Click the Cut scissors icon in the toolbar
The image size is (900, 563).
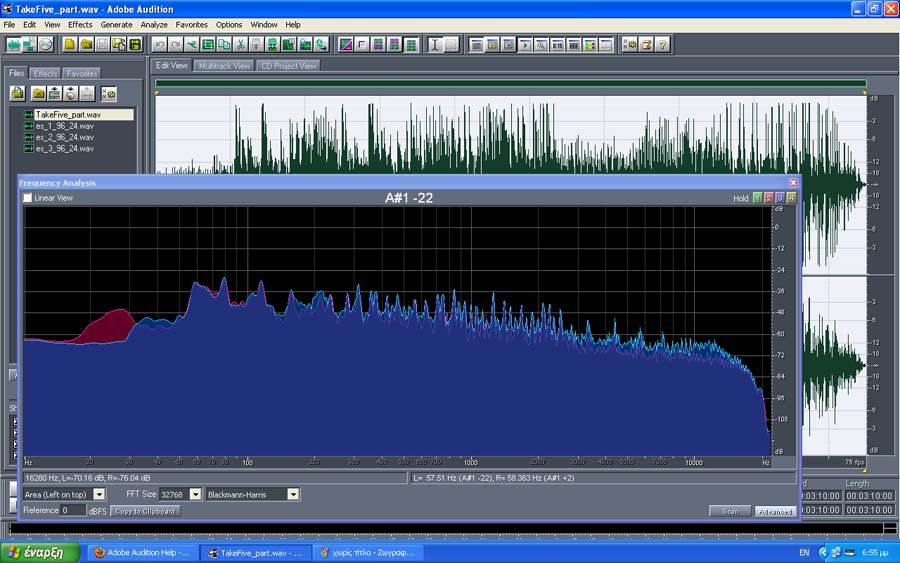[x=240, y=45]
